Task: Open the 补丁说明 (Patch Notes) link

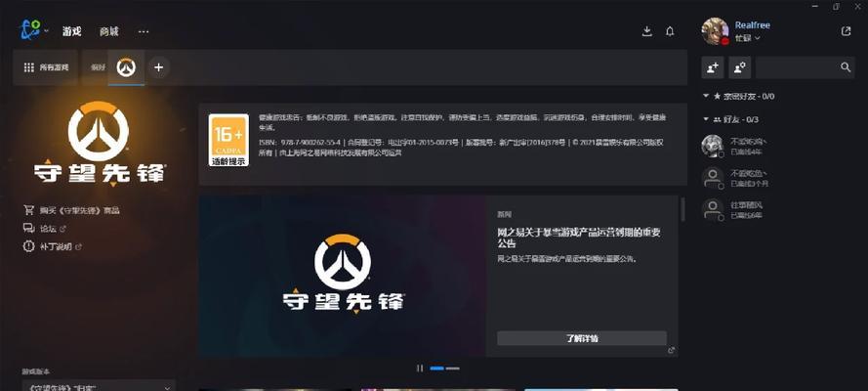Action: pos(56,246)
